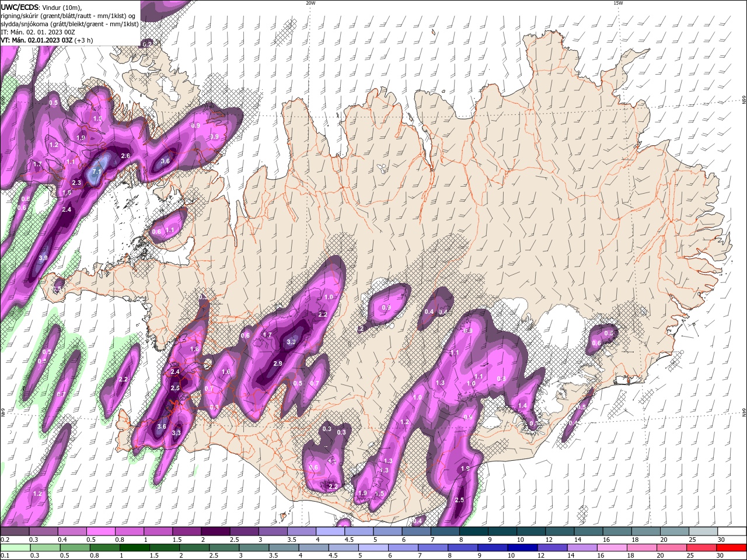747x560 pixels.
Task: Pick the deep blue 10 swatch in rain legend
Action: [x=523, y=548]
